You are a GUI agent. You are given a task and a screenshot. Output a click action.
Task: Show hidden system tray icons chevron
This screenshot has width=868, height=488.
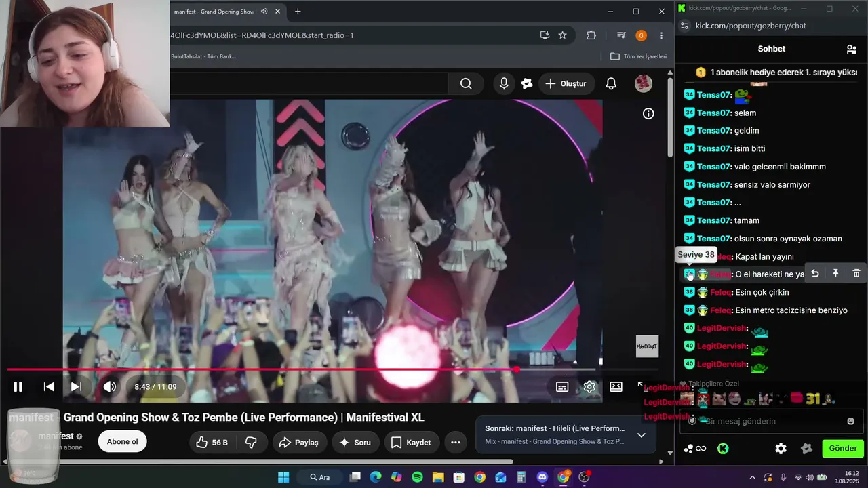coord(752,477)
